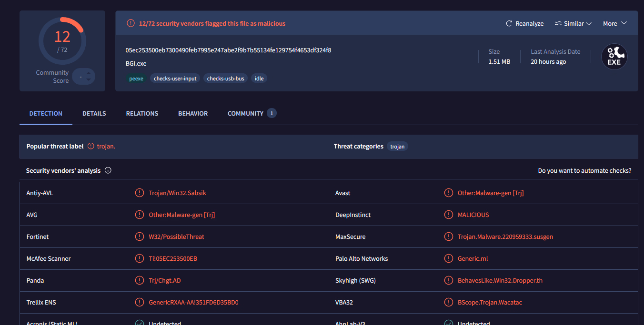Click the peexe tag
The height and width of the screenshot is (325, 644).
click(136, 79)
